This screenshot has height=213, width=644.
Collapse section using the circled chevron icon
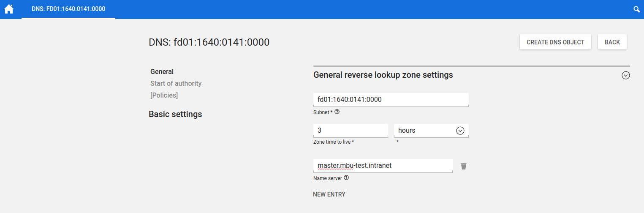coord(625,75)
